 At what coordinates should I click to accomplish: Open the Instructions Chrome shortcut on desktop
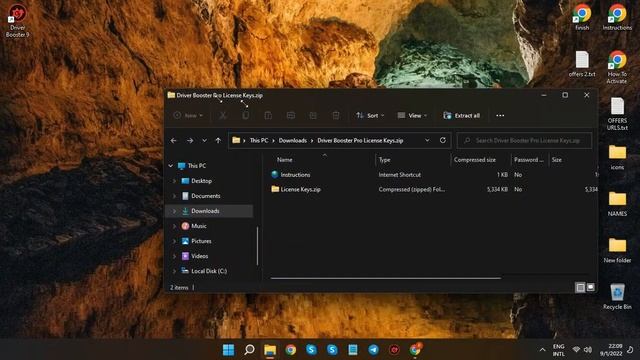(x=617, y=18)
